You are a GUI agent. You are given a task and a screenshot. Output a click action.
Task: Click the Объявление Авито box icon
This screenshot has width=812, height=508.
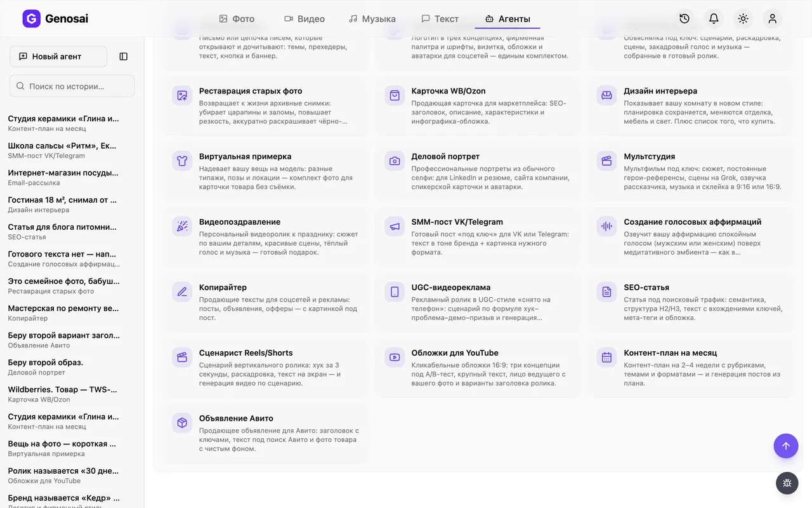[x=182, y=422]
